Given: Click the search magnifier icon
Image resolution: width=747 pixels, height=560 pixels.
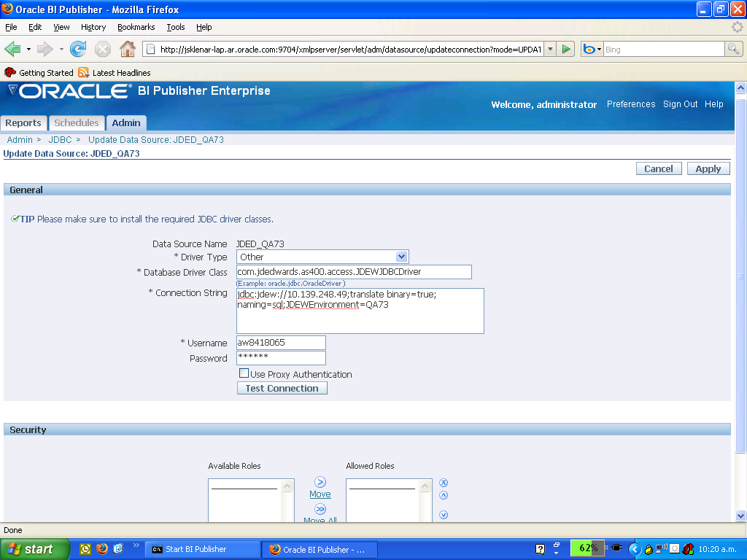Looking at the screenshot, I should pos(733,49).
